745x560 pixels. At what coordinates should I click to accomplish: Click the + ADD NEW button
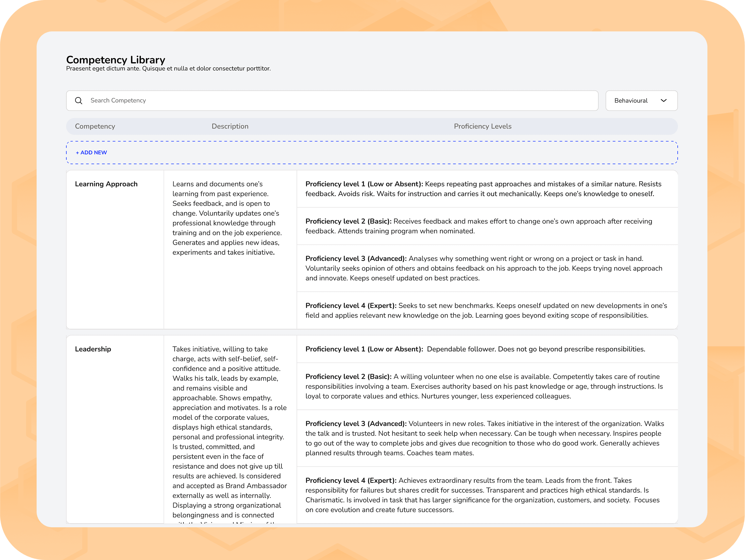click(x=91, y=153)
